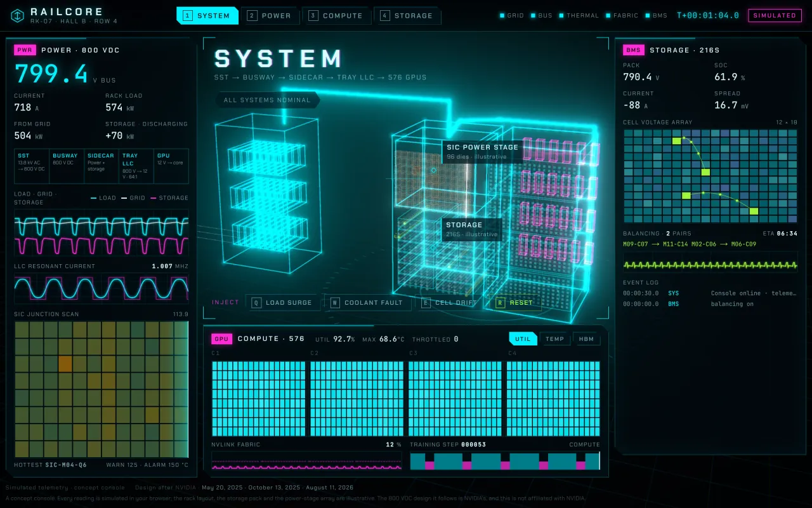Click the orange hot cell in SiC junction scan
Viewport: 812px width, 508px height.
click(65, 364)
